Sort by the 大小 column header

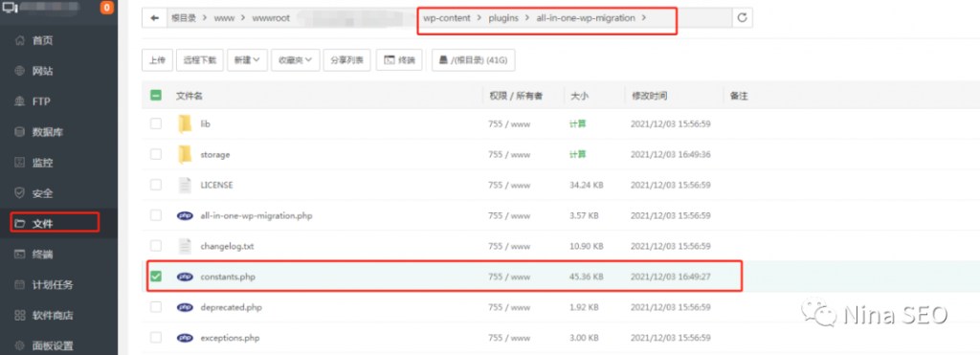point(579,96)
